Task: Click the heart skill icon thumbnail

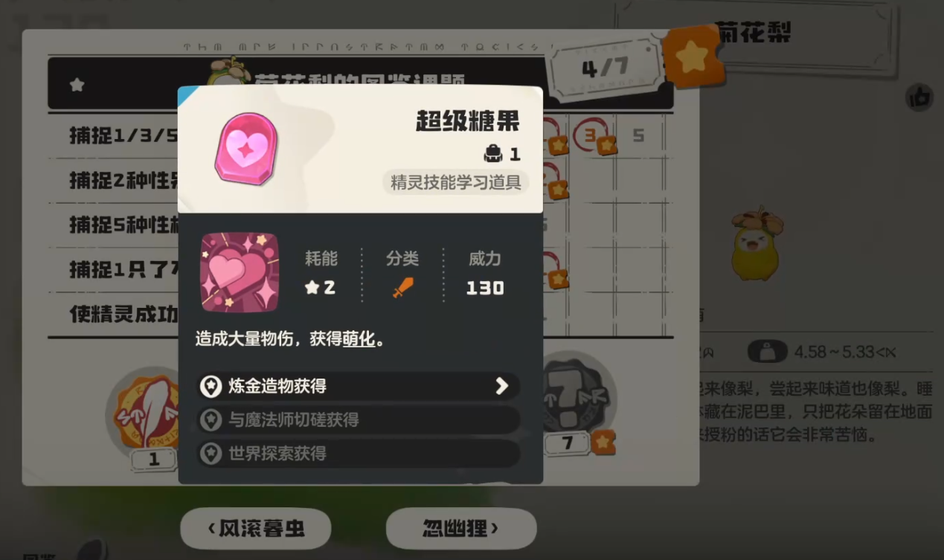Action: 240,271
